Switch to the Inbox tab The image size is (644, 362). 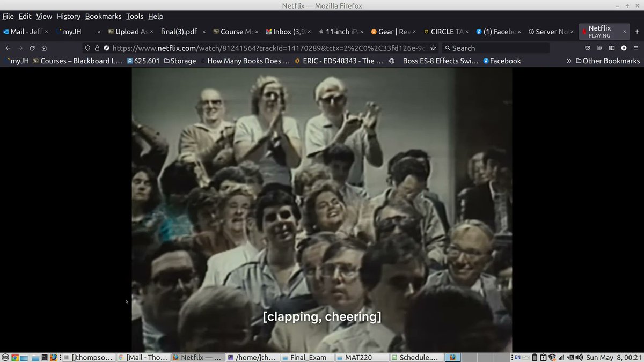[x=288, y=32]
